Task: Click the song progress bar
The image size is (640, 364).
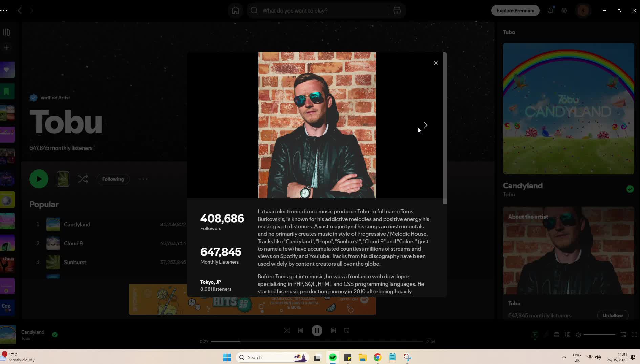Action: 316,341
